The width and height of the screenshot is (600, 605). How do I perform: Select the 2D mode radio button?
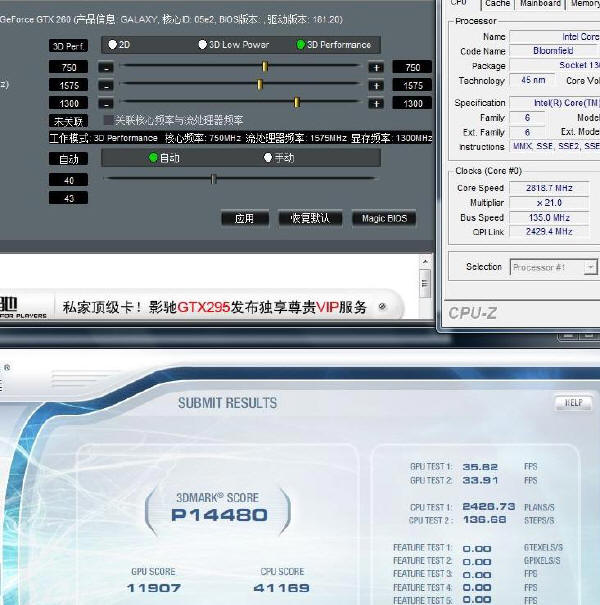pyautogui.click(x=112, y=45)
